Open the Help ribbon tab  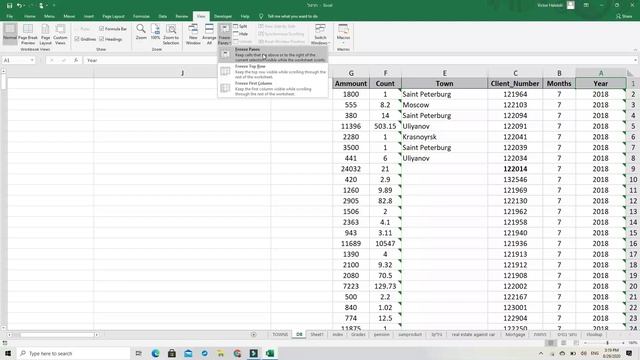point(245,16)
